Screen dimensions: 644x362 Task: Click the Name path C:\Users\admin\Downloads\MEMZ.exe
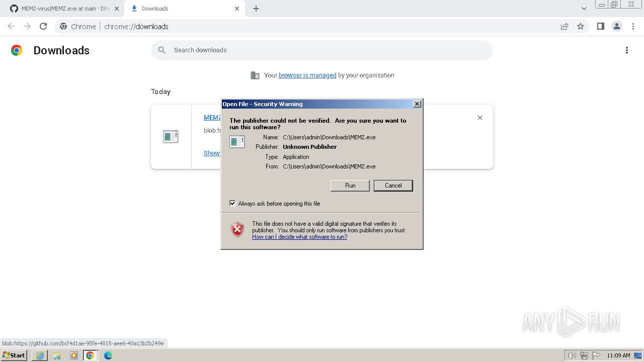(x=329, y=137)
